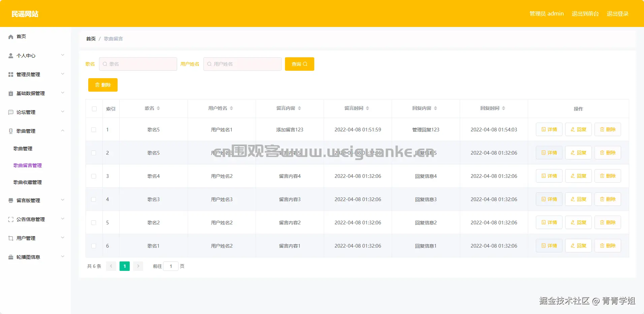
Task: Collapse the 歌曲管理 submenu chevron
Action: (63, 130)
